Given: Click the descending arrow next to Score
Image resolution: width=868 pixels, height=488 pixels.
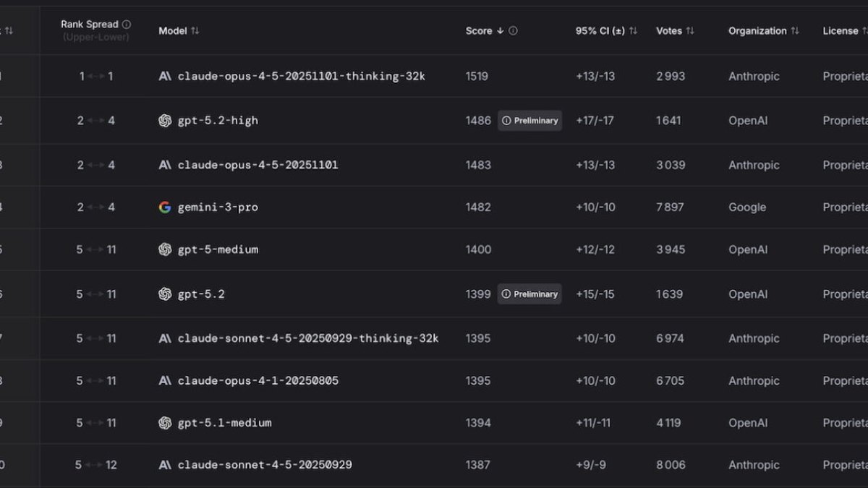Looking at the screenshot, I should (x=499, y=31).
